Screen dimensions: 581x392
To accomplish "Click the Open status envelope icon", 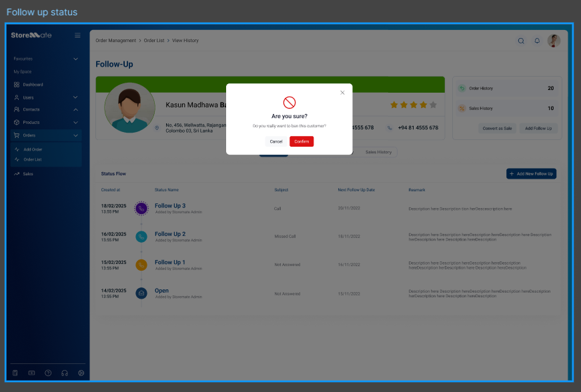I will [x=141, y=293].
